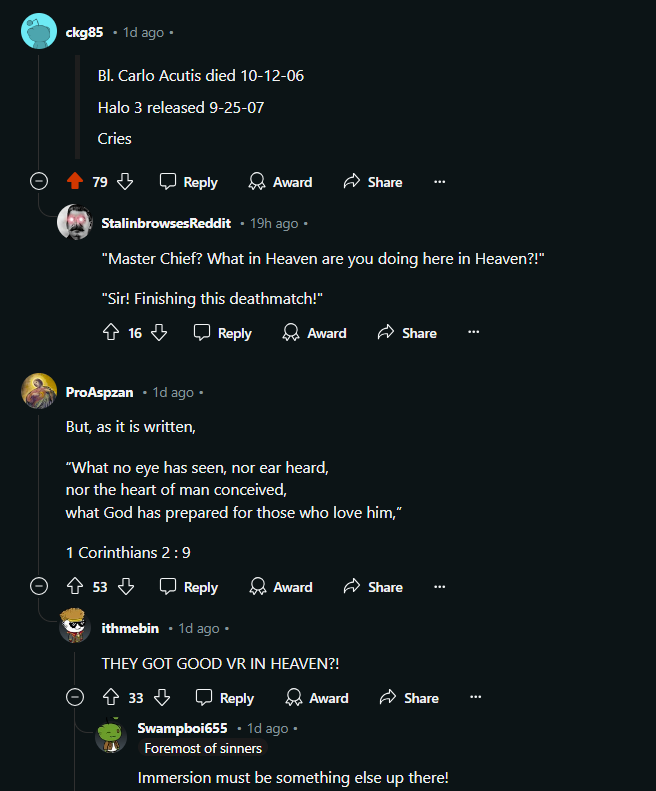Downvote ckg85's Halo 3 comment
This screenshot has width=656, height=791.
[125, 182]
